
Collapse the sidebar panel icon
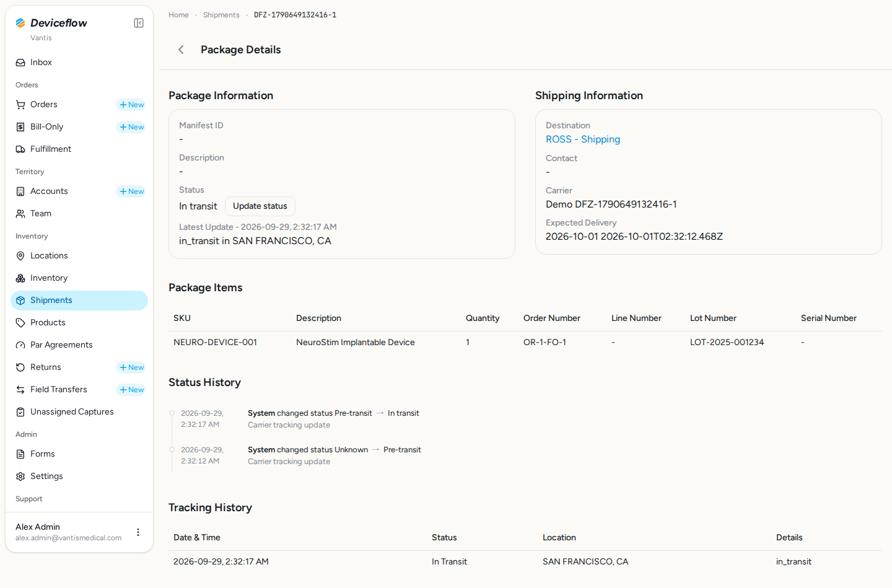[x=139, y=23]
